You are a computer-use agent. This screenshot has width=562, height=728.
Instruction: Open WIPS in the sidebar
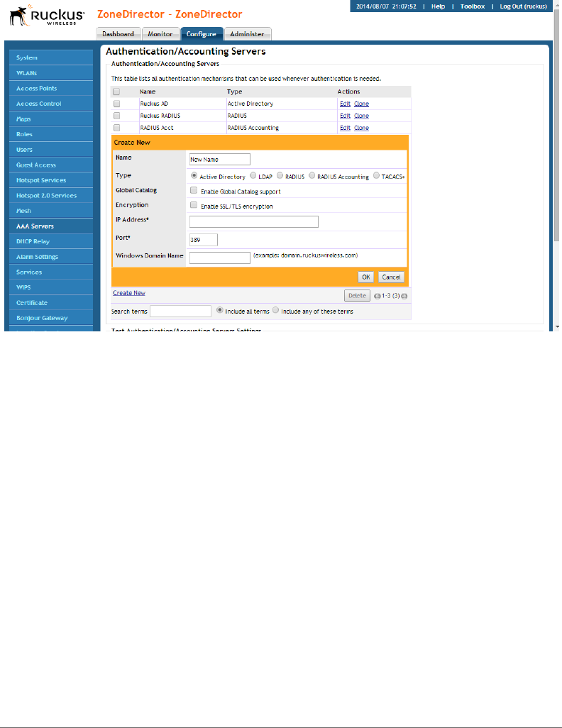point(51,287)
